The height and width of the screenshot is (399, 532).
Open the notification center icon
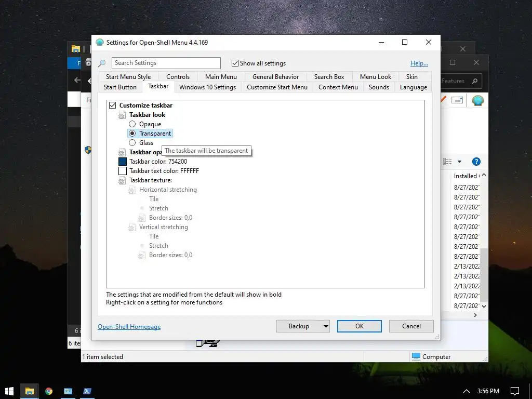tap(515, 391)
